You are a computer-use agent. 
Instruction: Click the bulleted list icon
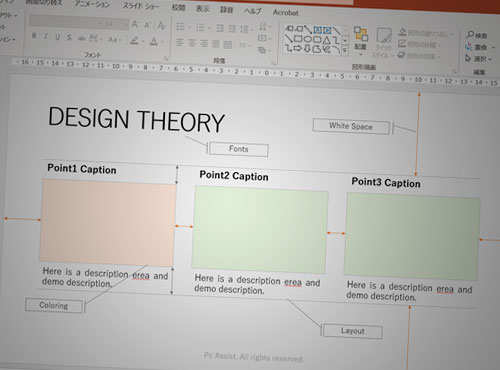180,26
